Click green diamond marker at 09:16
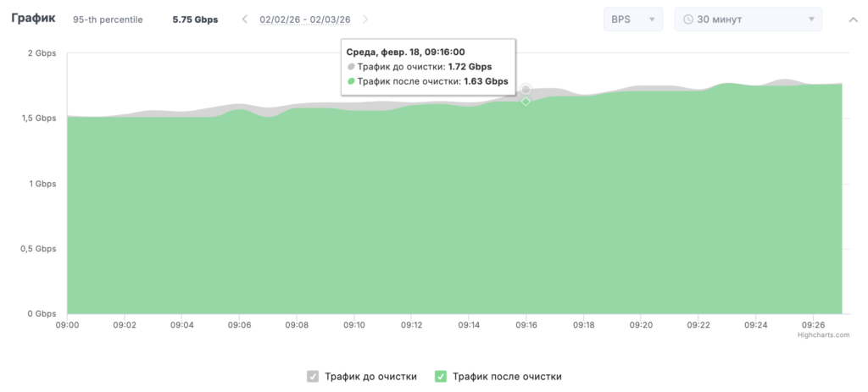The width and height of the screenshot is (868, 392). (526, 102)
